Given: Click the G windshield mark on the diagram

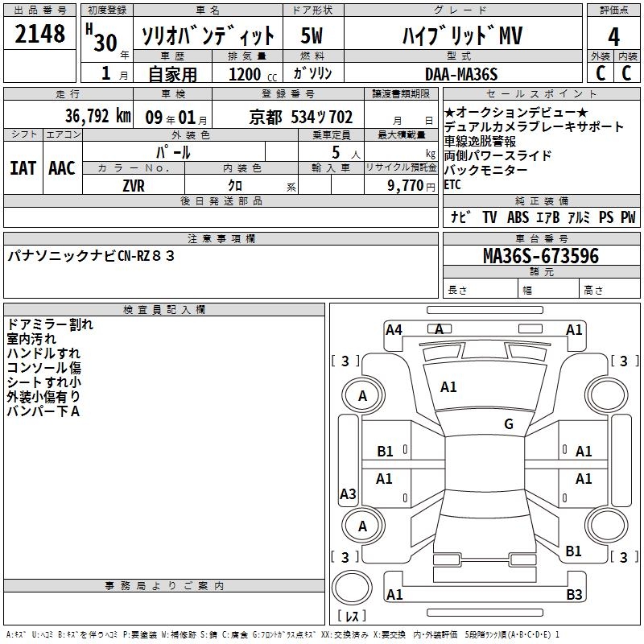Looking at the screenshot, I should 509,423.
